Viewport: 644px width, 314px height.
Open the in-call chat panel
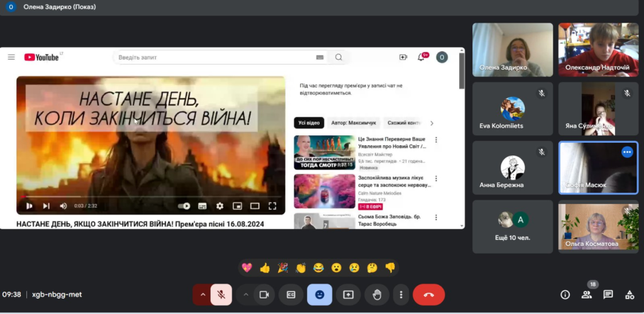(x=608, y=294)
